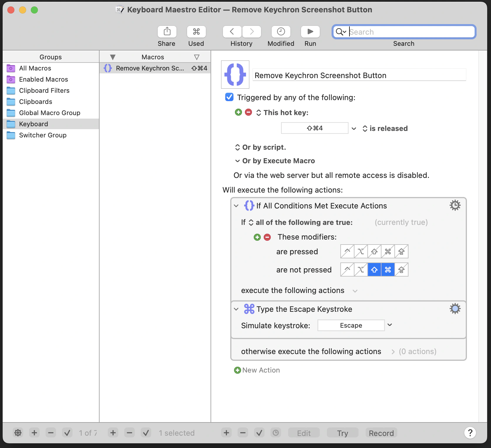The height and width of the screenshot is (448, 491).
Task: Click the Record button
Action: pos(381,433)
